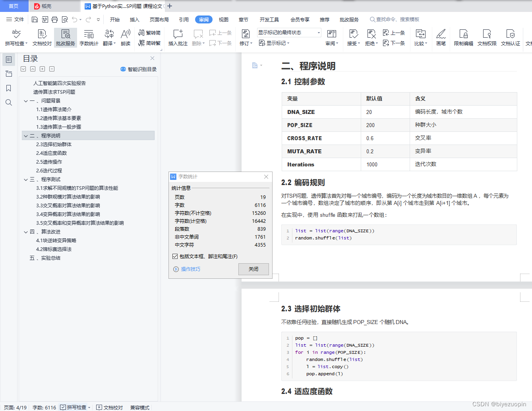Click 智能识别目录 in the outline pane
This screenshot has height=411, width=532.
point(138,69)
